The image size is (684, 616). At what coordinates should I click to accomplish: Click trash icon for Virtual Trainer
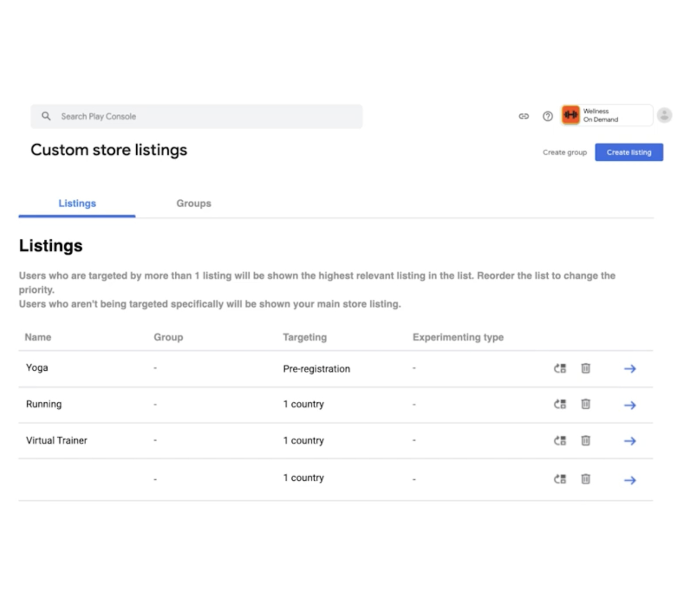click(586, 440)
